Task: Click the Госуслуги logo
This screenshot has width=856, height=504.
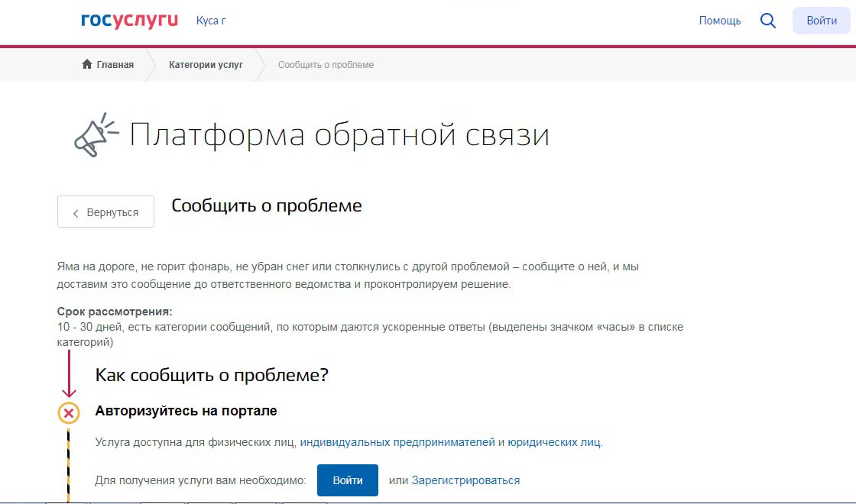Action: point(129,20)
